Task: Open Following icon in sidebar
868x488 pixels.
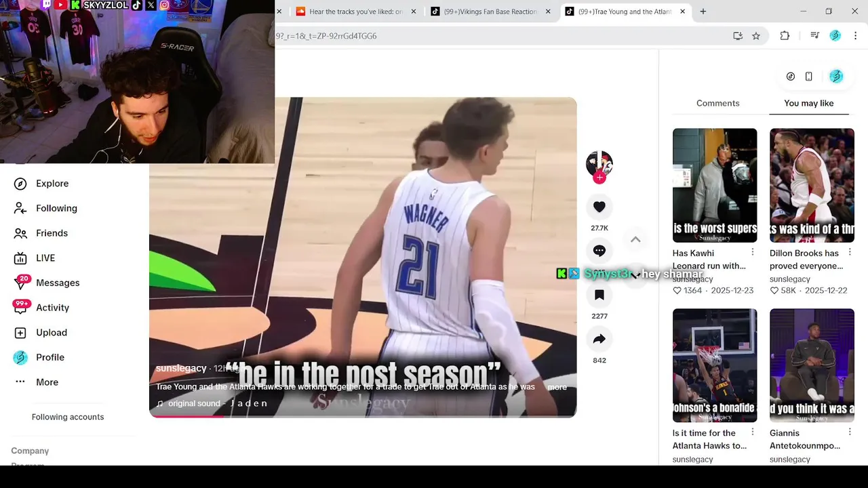Action: pyautogui.click(x=20, y=208)
